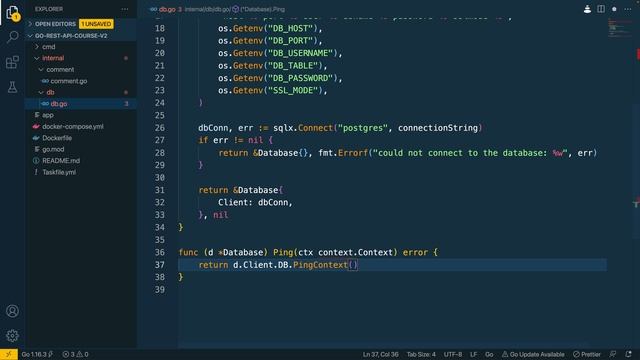This screenshot has height=360, width=640.
Task: Open the Explorer view in activity bar
Action: 13,13
